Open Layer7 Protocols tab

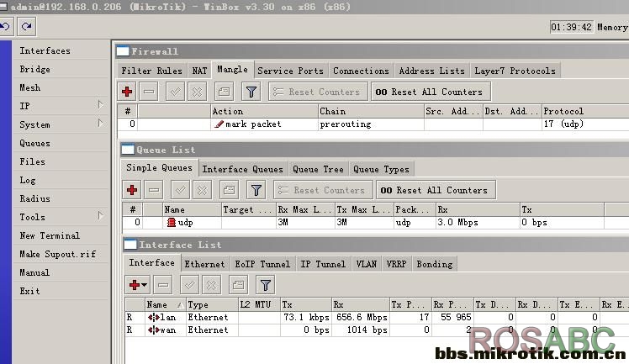(x=515, y=71)
